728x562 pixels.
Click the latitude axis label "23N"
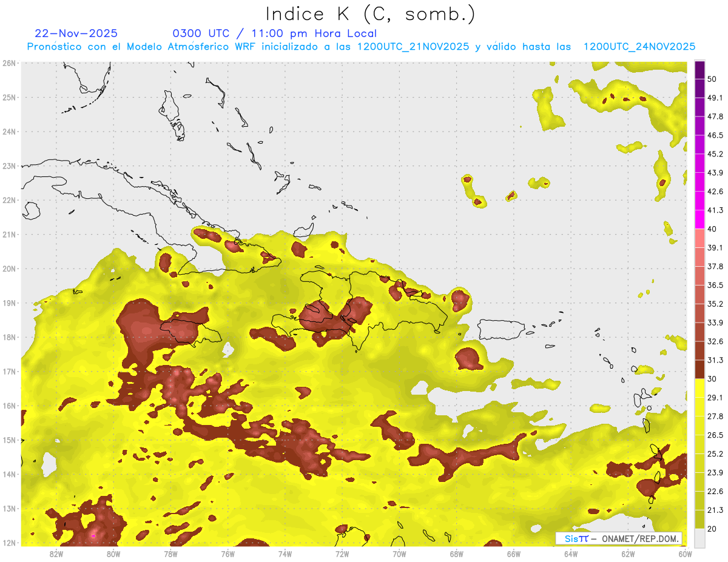tap(9, 166)
